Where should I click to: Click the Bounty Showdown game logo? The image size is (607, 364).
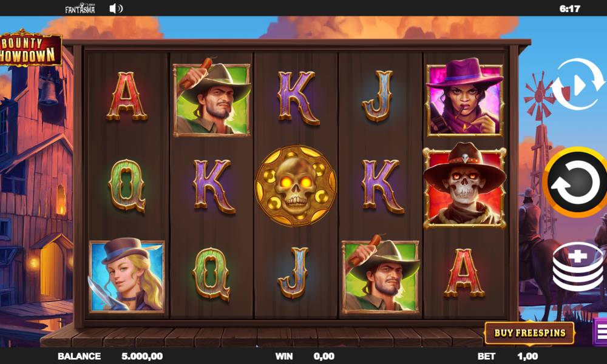coord(30,49)
